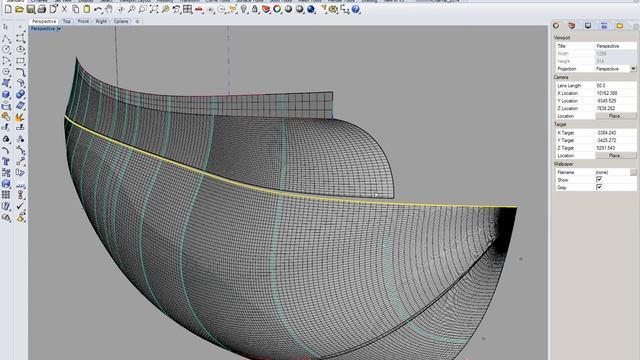
Task: Click the blue Render sphere icon
Action: coord(311,9)
